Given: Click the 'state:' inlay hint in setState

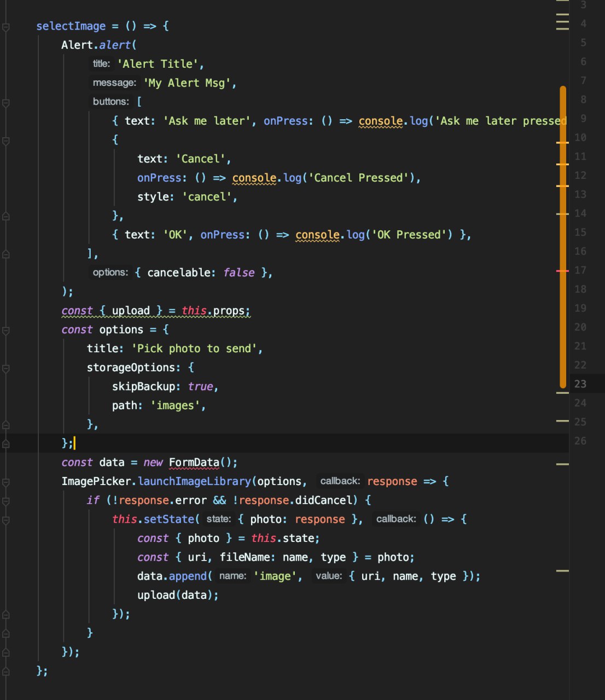Looking at the screenshot, I should pos(218,519).
